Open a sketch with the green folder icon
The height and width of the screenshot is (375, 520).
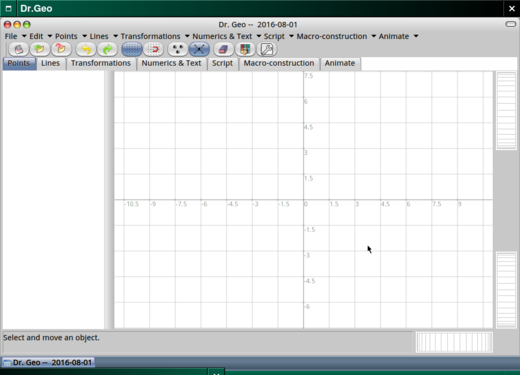click(40, 49)
